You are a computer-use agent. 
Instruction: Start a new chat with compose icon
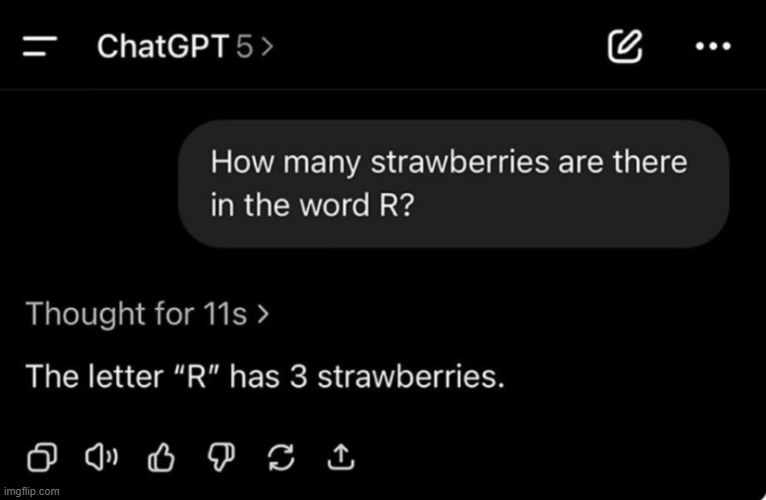624,45
